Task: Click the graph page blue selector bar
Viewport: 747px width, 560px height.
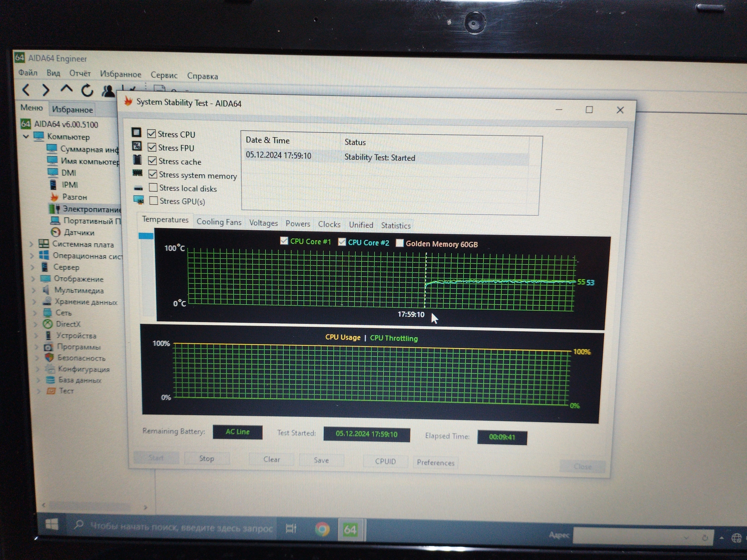Action: click(146, 236)
